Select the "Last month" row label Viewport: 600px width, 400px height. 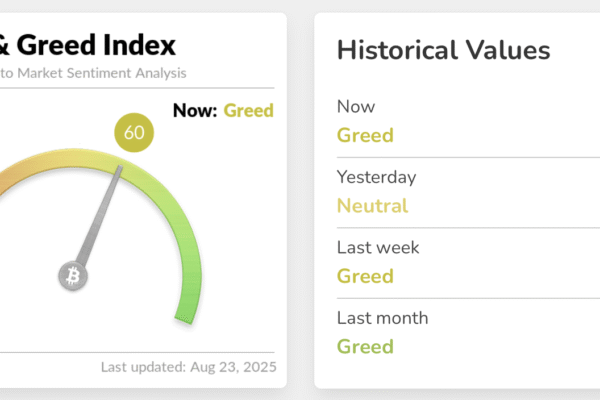point(382,318)
